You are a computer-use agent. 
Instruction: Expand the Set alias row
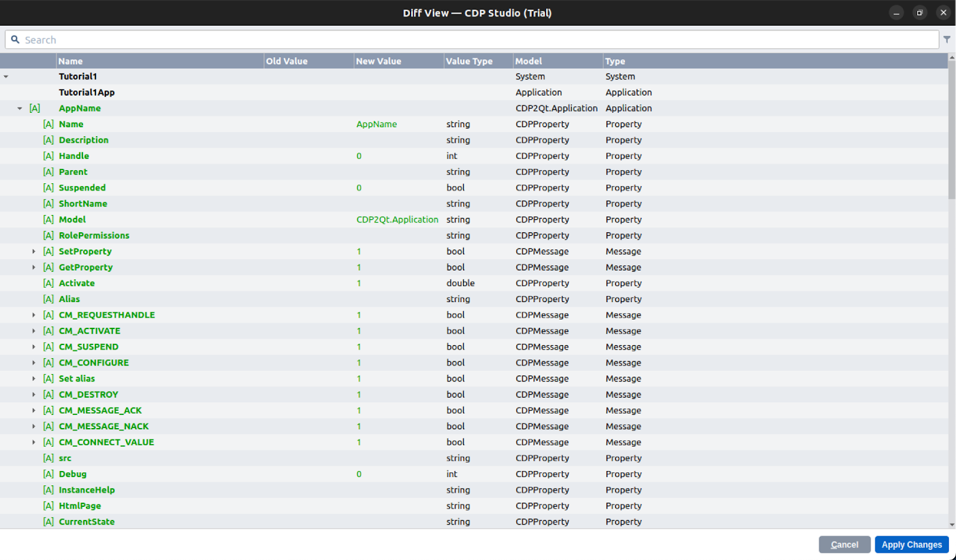coord(33,379)
